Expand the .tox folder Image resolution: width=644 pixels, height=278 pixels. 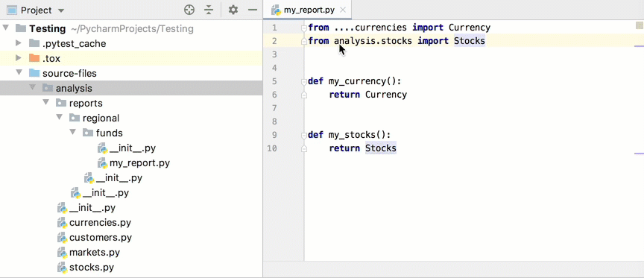(19, 58)
